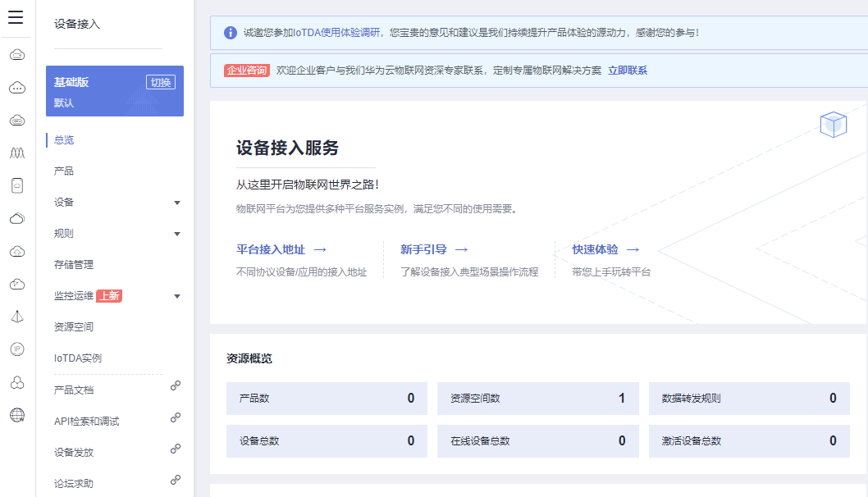
Task: Click the topmost cloud service icon in left rail
Action: pyautogui.click(x=17, y=54)
